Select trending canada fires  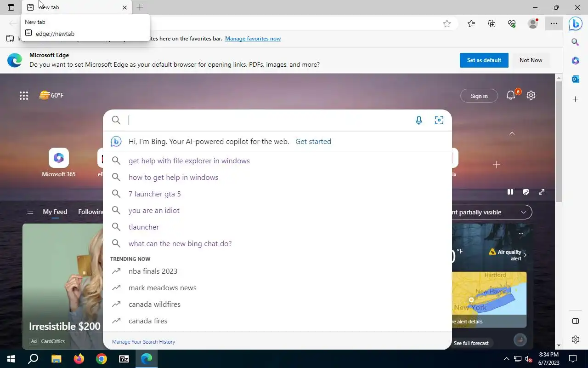pyautogui.click(x=277, y=321)
